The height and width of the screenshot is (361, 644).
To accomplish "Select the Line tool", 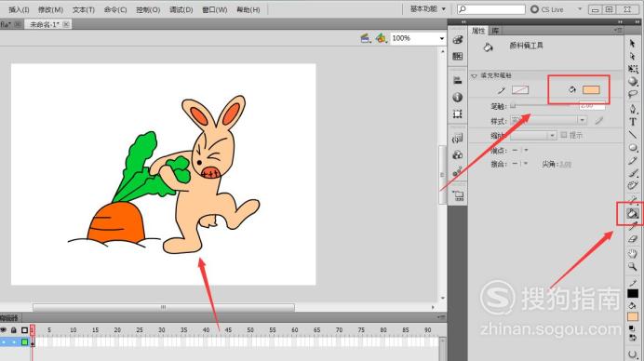I will pyautogui.click(x=633, y=135).
